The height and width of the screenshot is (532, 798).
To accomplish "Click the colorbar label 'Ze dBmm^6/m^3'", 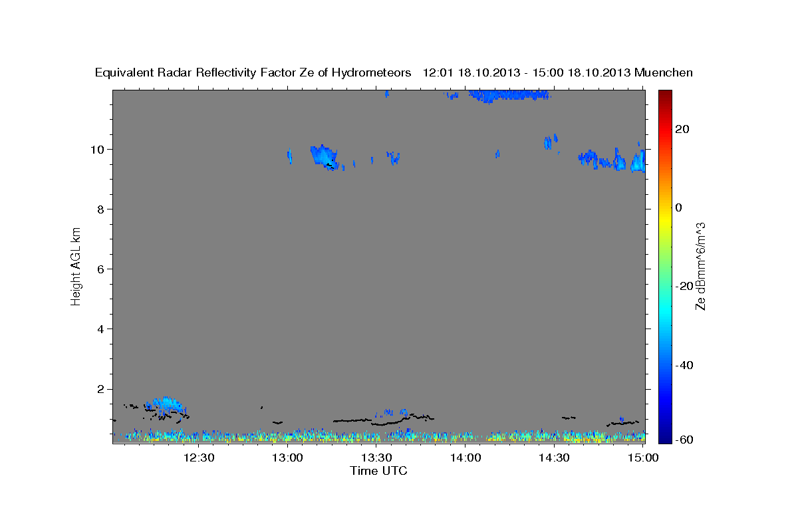I will coord(700,266).
